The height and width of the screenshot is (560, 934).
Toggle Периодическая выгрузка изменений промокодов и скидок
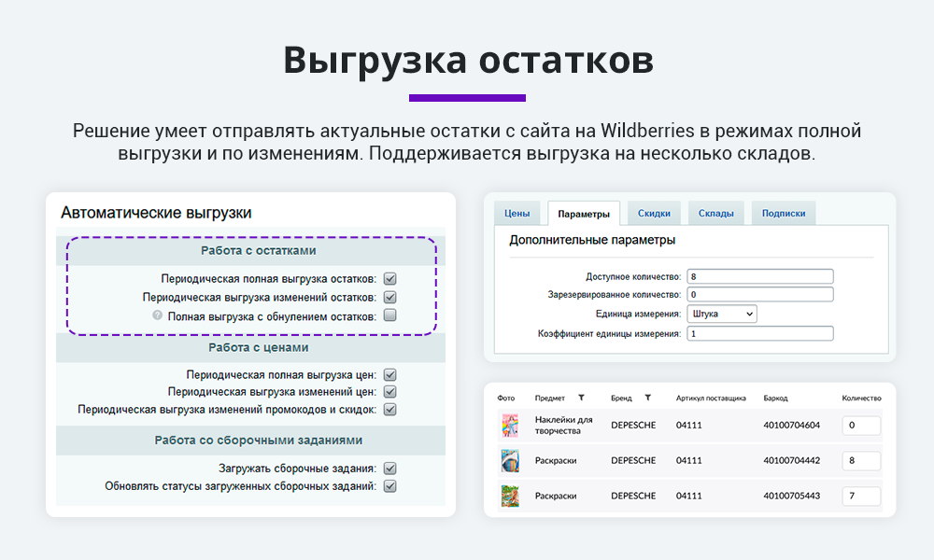390,410
